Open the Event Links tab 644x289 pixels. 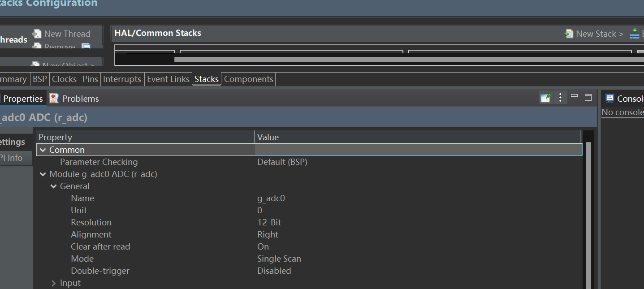(x=169, y=79)
